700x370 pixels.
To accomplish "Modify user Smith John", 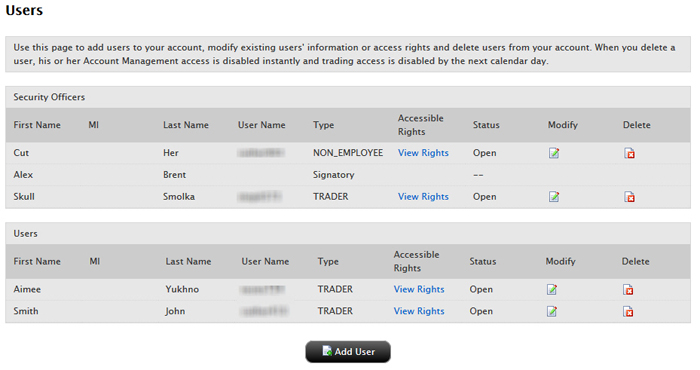I will coord(552,311).
